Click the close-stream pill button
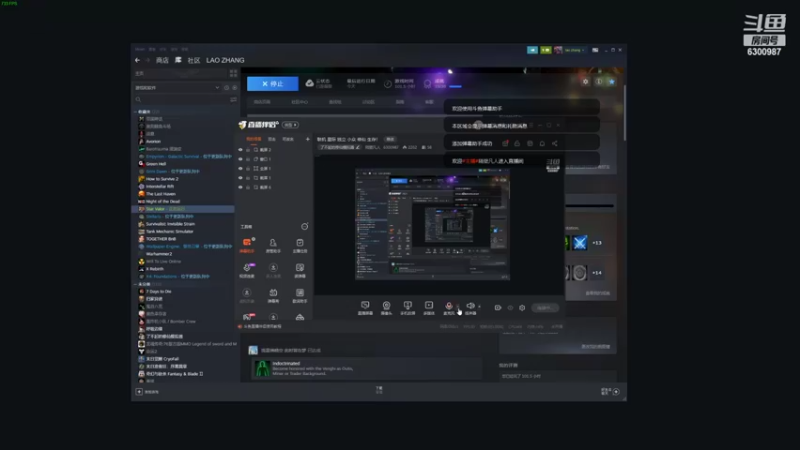The height and width of the screenshot is (450, 800). coord(545,308)
